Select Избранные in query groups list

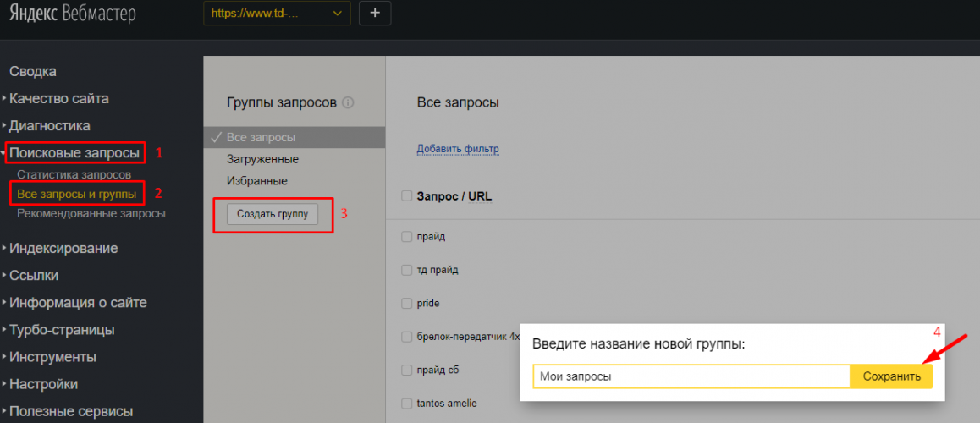tap(256, 180)
